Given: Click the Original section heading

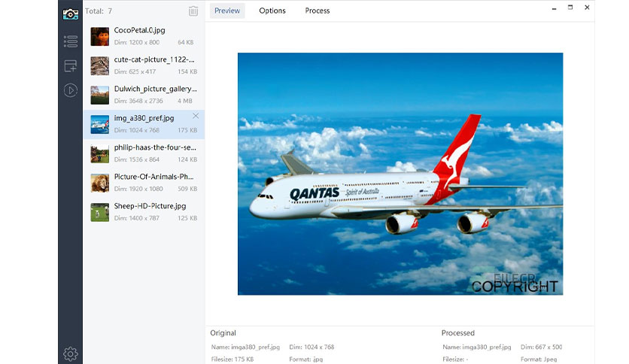Looking at the screenshot, I should point(223,333).
